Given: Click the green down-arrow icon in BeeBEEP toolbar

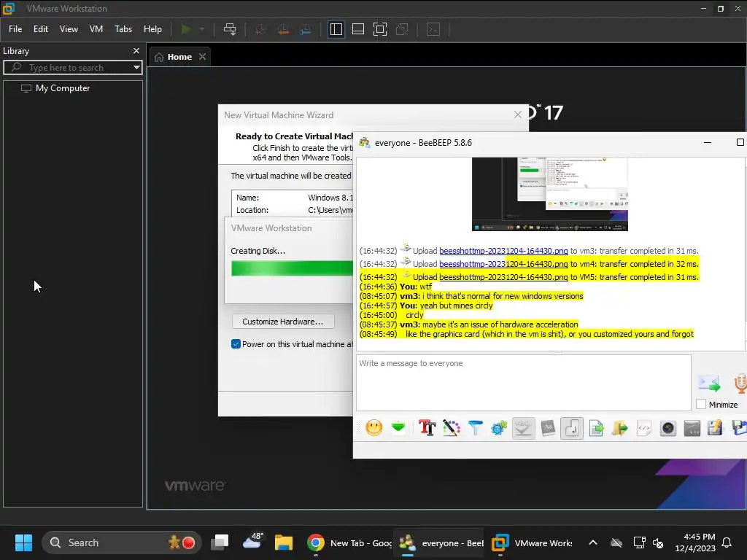Looking at the screenshot, I should tap(398, 427).
